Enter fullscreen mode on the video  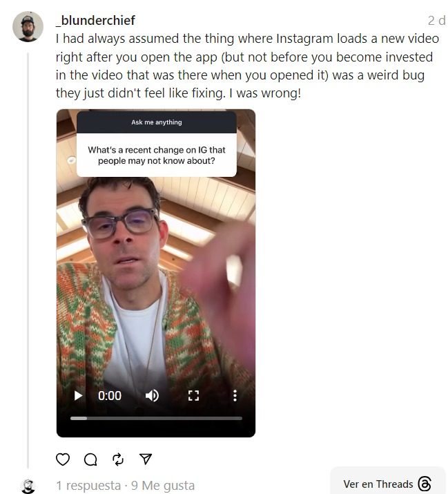(x=193, y=395)
